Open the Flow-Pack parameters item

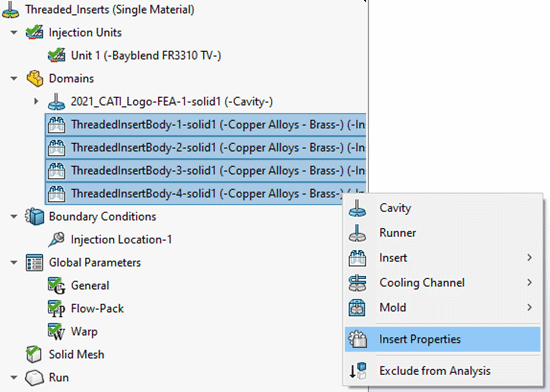click(97, 309)
